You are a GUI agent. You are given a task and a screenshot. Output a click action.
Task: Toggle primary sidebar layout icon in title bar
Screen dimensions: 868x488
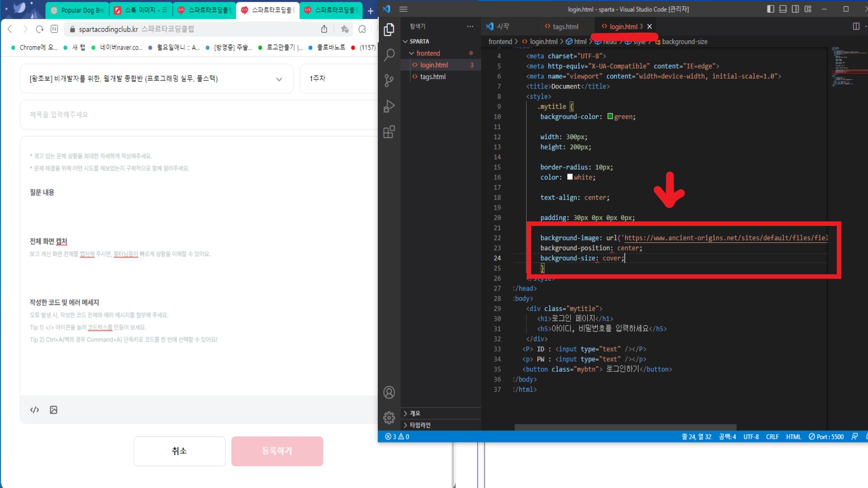tap(771, 9)
